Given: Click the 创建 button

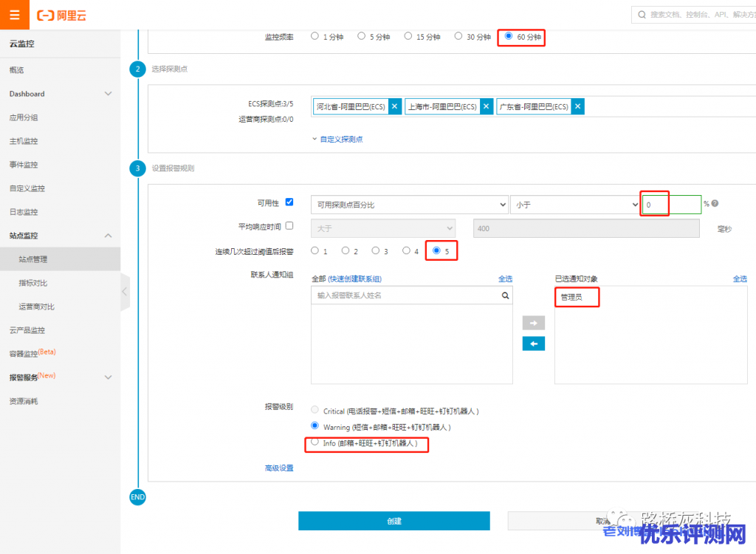Looking at the screenshot, I should pos(394,521).
